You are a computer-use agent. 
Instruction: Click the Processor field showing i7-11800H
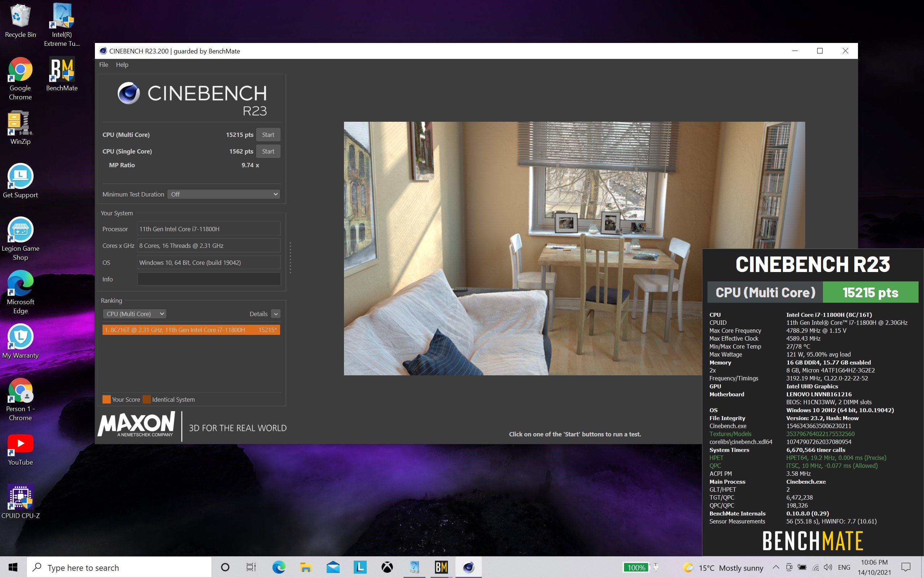(209, 229)
